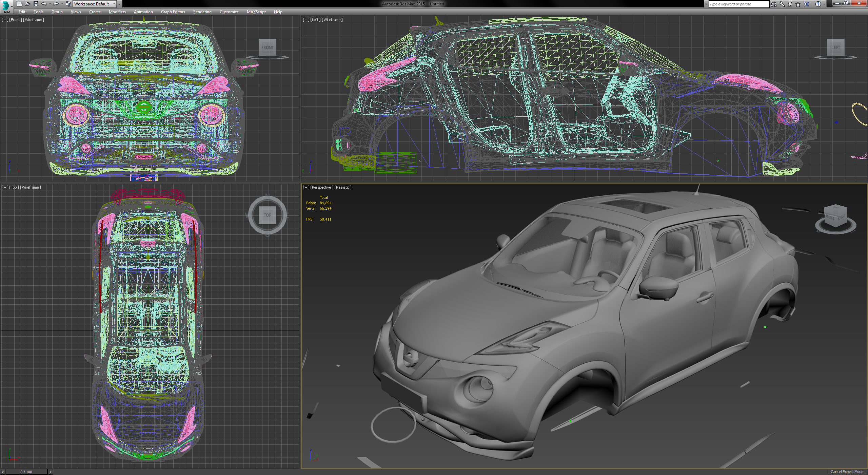Screen dimensions: 868x475
Task: Open the Help icon dropdown arrow
Action: click(824, 4)
